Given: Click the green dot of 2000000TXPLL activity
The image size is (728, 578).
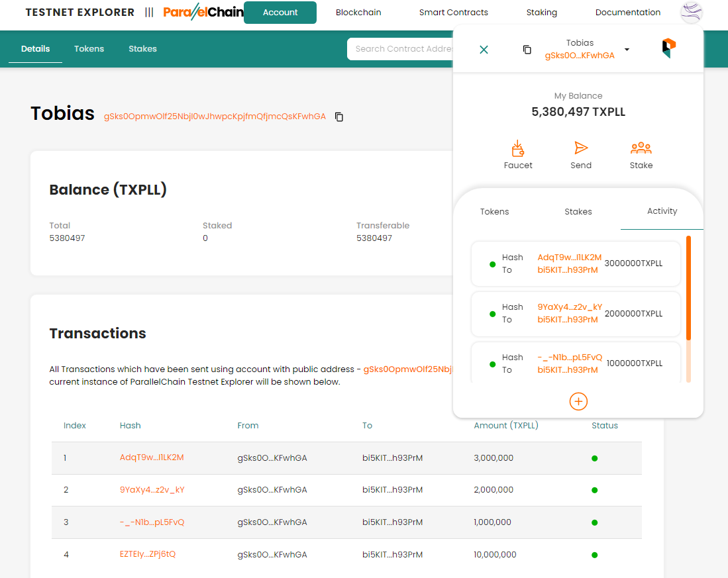Looking at the screenshot, I should (x=493, y=314).
